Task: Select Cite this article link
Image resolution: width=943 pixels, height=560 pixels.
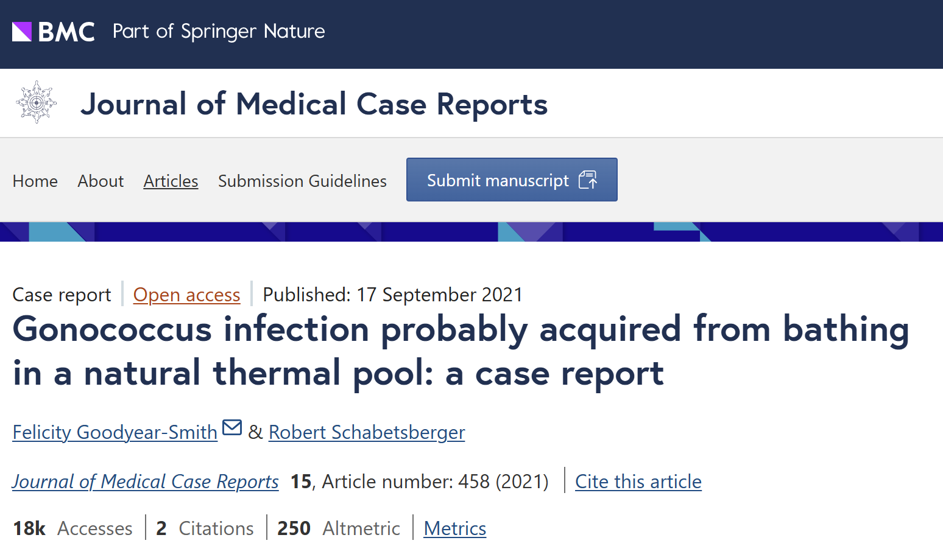Action: pos(638,481)
